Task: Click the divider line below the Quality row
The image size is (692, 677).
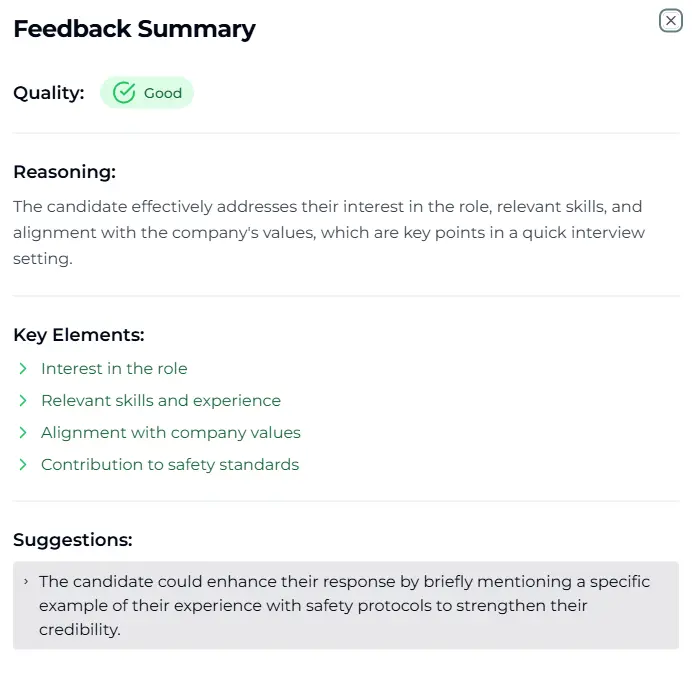Action: coord(346,133)
